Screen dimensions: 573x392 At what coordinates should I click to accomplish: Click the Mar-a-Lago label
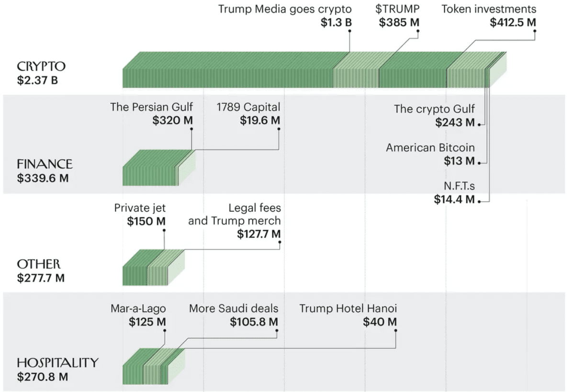tap(139, 309)
